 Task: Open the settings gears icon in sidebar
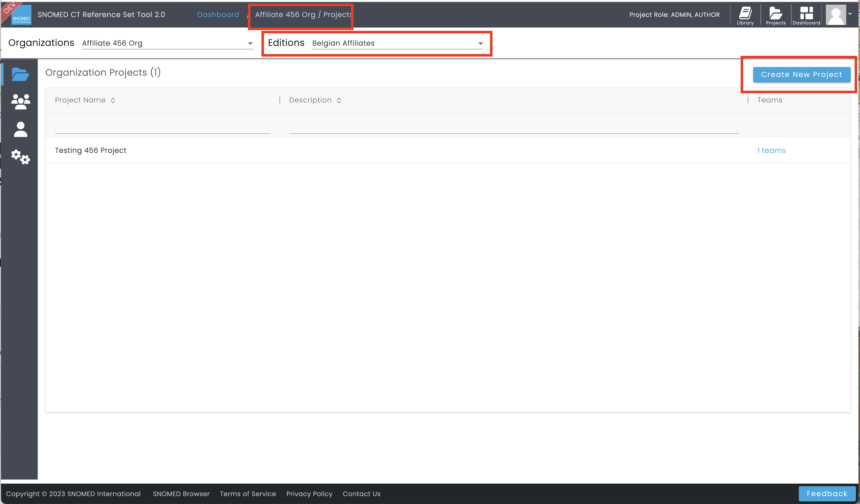pos(20,157)
